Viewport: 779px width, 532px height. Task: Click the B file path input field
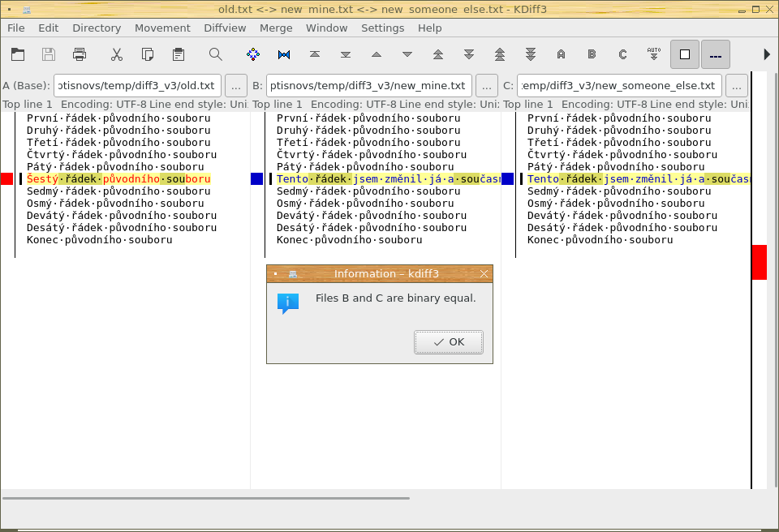[x=369, y=85]
